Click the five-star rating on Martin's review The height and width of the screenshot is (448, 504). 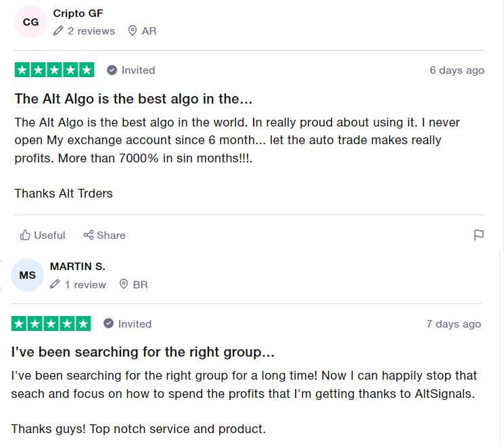pyautogui.click(x=51, y=323)
